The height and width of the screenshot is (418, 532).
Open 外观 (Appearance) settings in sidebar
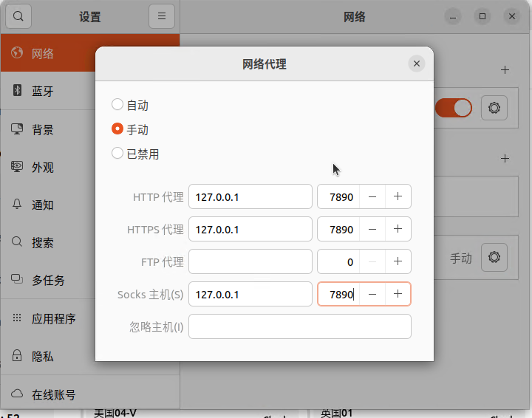[43, 167]
